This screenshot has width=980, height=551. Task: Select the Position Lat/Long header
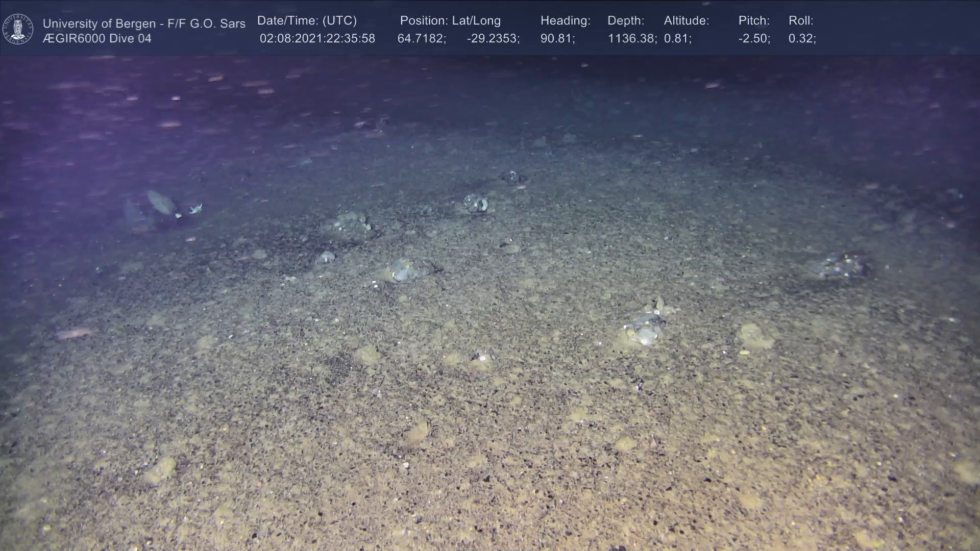pyautogui.click(x=450, y=21)
